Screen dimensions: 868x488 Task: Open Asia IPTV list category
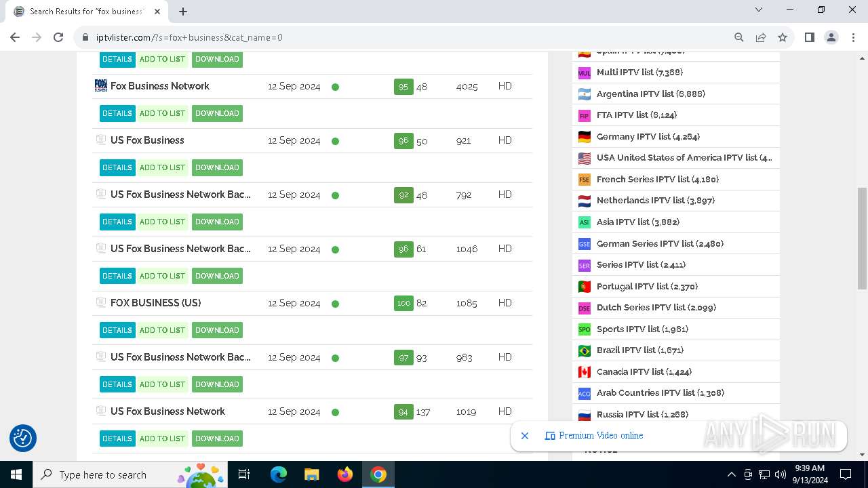(638, 222)
